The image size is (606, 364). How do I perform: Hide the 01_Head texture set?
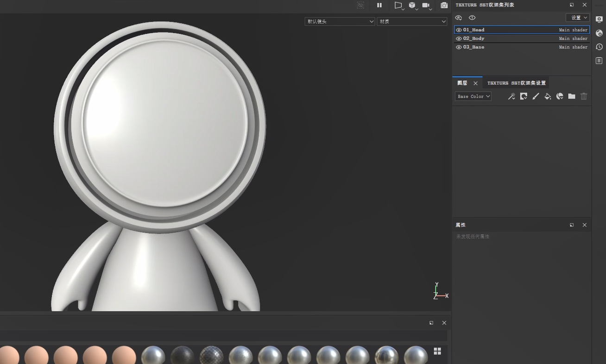click(459, 30)
